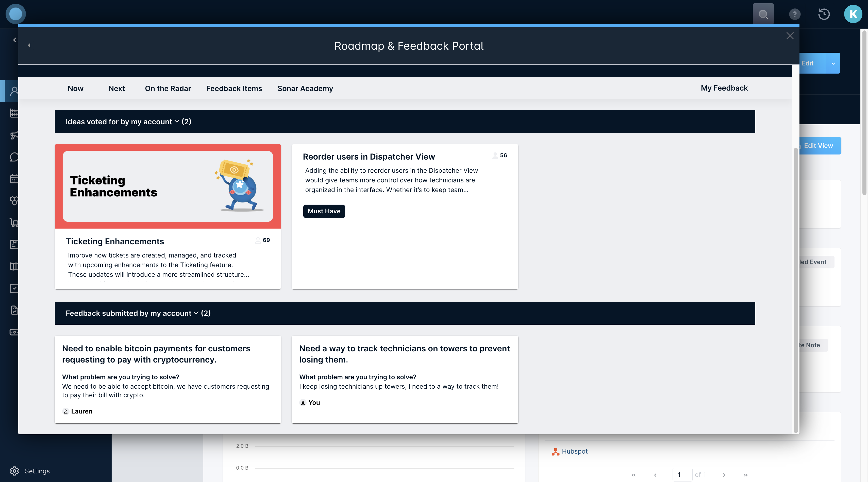This screenshot has width=868, height=482.
Task: Switch to the On the Radar tab
Action: coord(168,89)
